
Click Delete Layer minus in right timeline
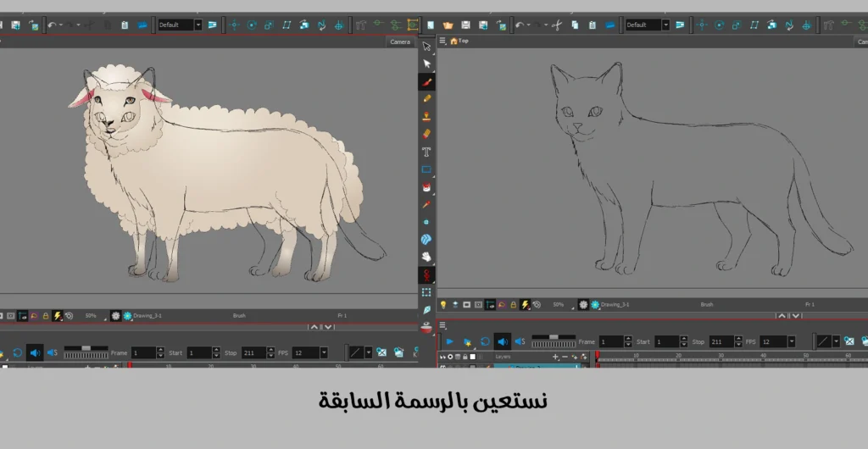(x=565, y=357)
